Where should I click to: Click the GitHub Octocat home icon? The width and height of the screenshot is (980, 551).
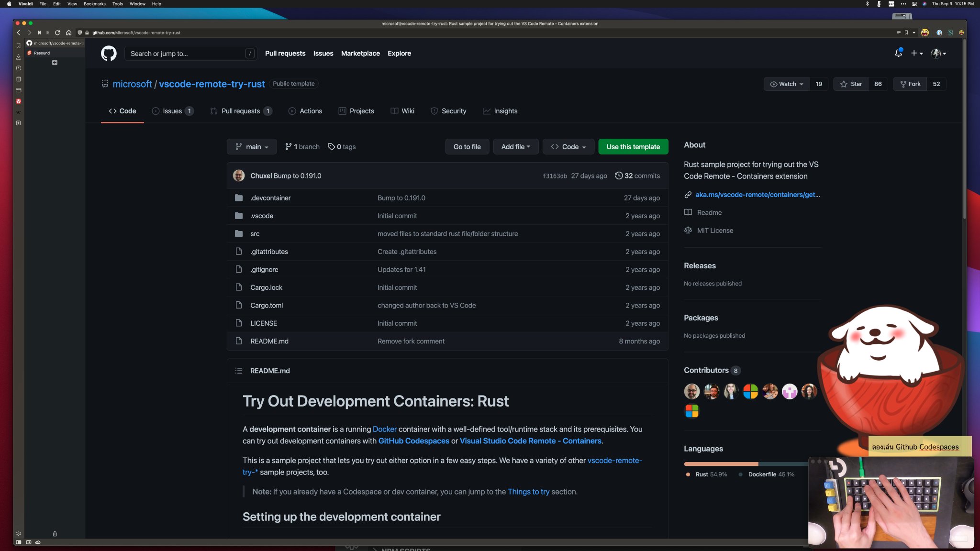click(x=109, y=53)
